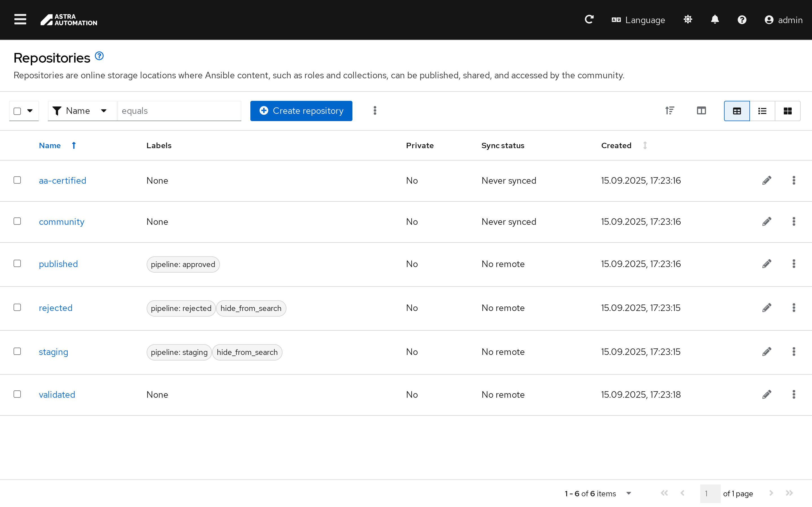Select the aa-certified row checkbox
Image resolution: width=812 pixels, height=507 pixels.
[x=17, y=180]
